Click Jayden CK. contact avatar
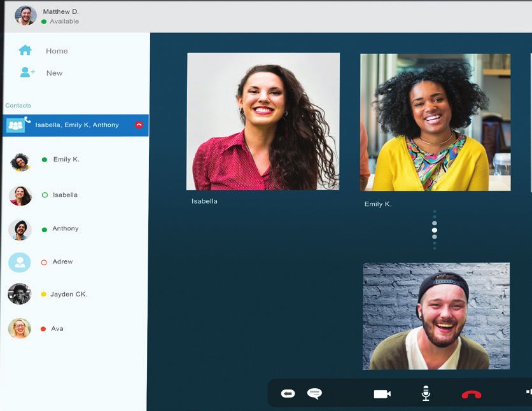 tap(20, 294)
